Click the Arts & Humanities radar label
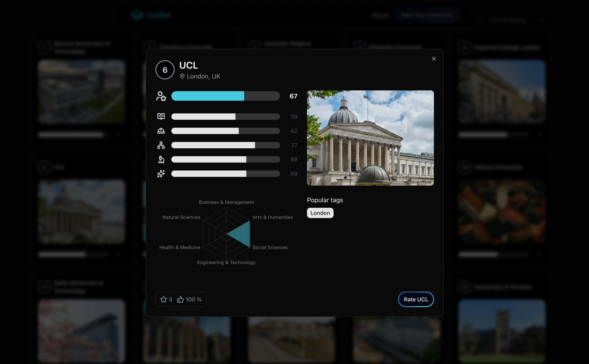Screen dimensions: 589x364 coord(273,217)
